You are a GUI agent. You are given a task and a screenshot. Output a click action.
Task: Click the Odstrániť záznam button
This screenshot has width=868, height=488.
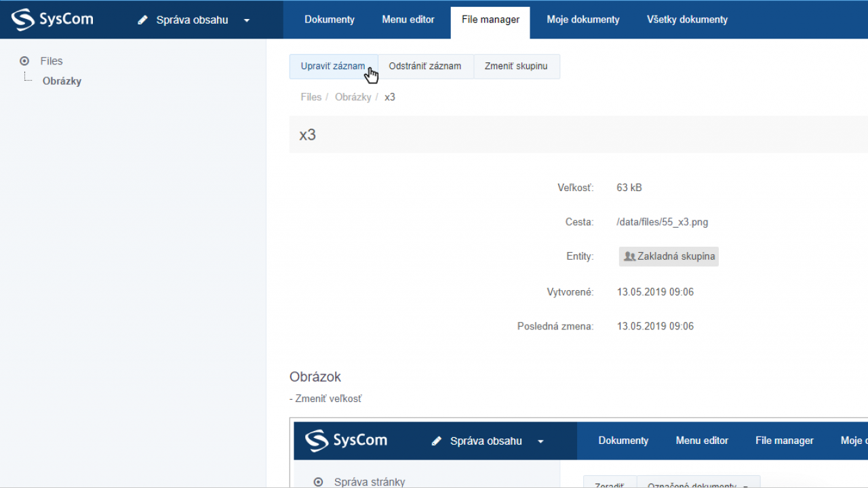(425, 66)
